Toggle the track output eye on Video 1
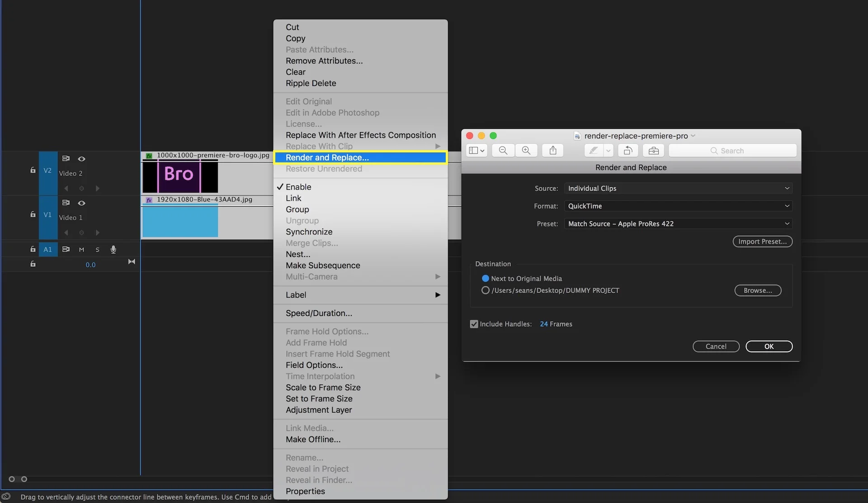Viewport: 868px width, 503px height. point(82,203)
